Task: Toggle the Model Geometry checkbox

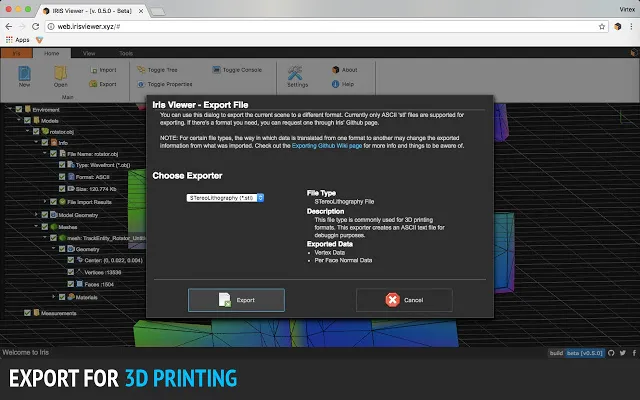Action: [x=44, y=215]
